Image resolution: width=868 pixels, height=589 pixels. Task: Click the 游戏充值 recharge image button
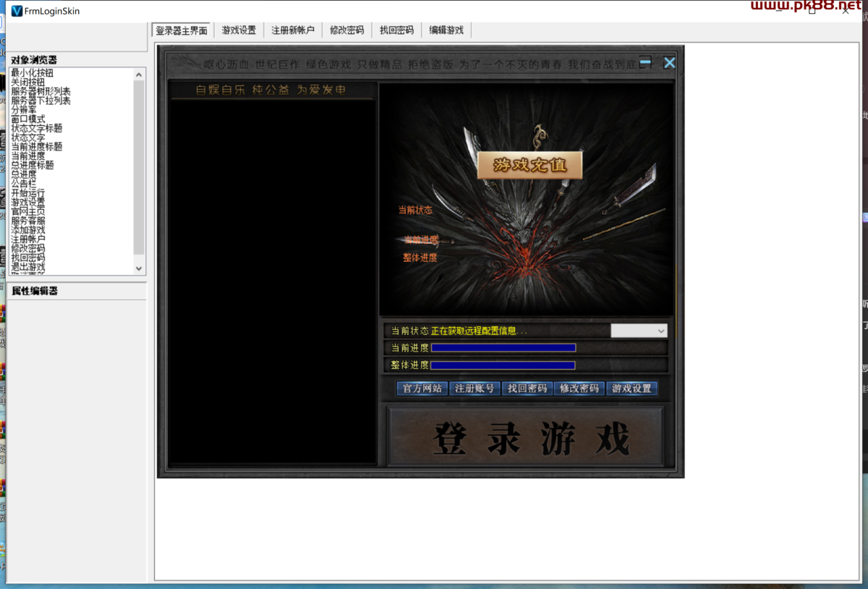tap(529, 166)
